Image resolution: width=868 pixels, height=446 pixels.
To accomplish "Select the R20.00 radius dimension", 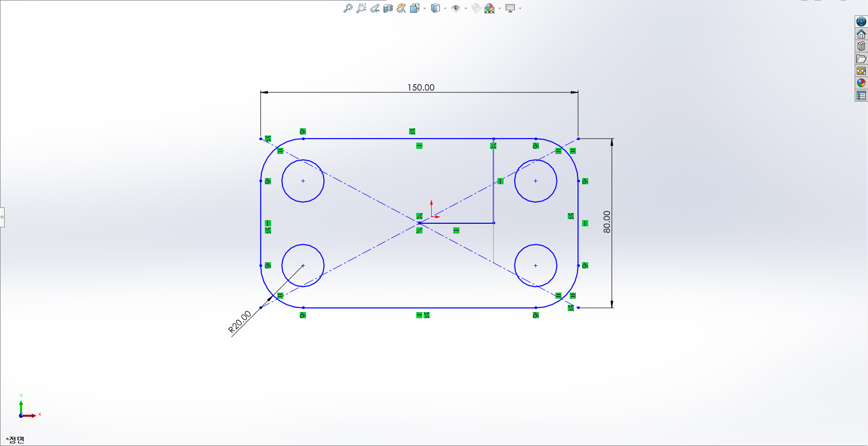I will [240, 322].
